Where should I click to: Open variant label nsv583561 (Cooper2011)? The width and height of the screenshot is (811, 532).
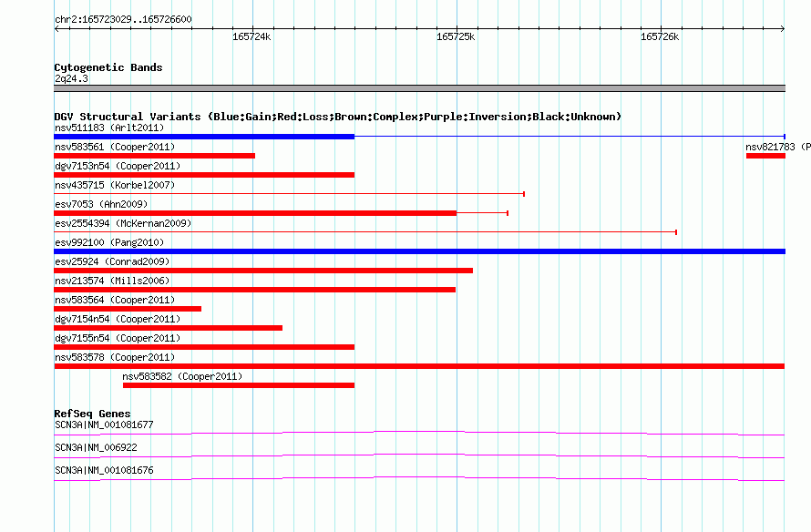(x=115, y=147)
